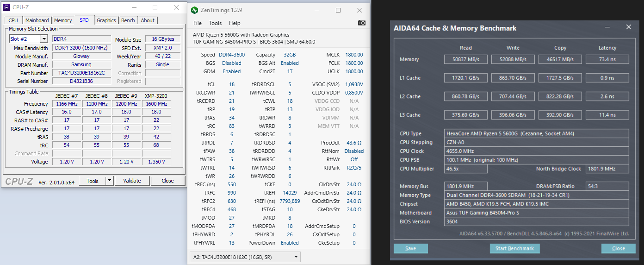Switch to the Bench tab

click(128, 20)
